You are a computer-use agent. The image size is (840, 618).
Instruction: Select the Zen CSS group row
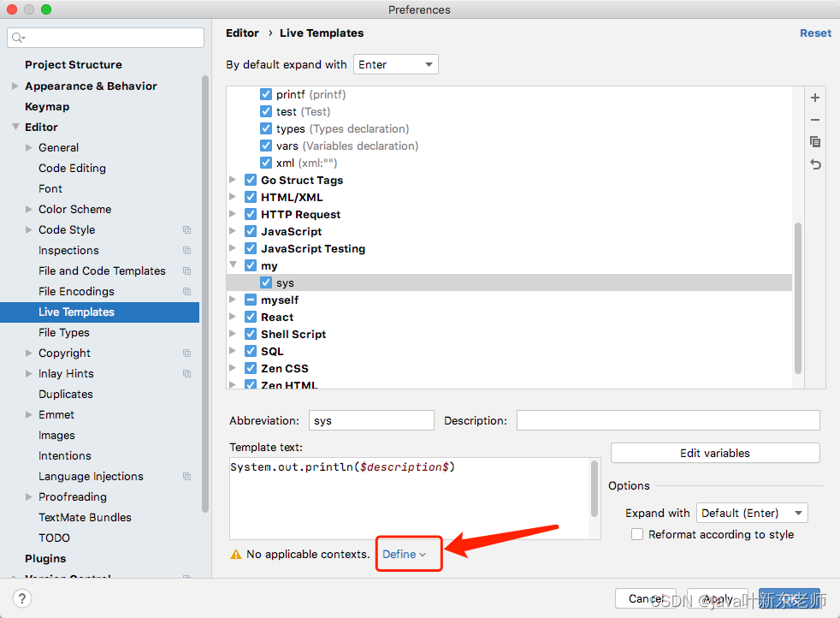[x=509, y=368]
